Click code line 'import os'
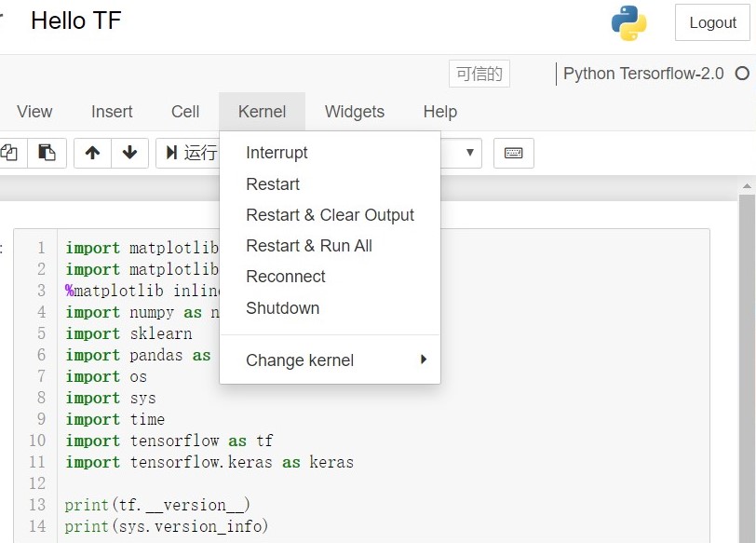The image size is (756, 543). click(106, 376)
